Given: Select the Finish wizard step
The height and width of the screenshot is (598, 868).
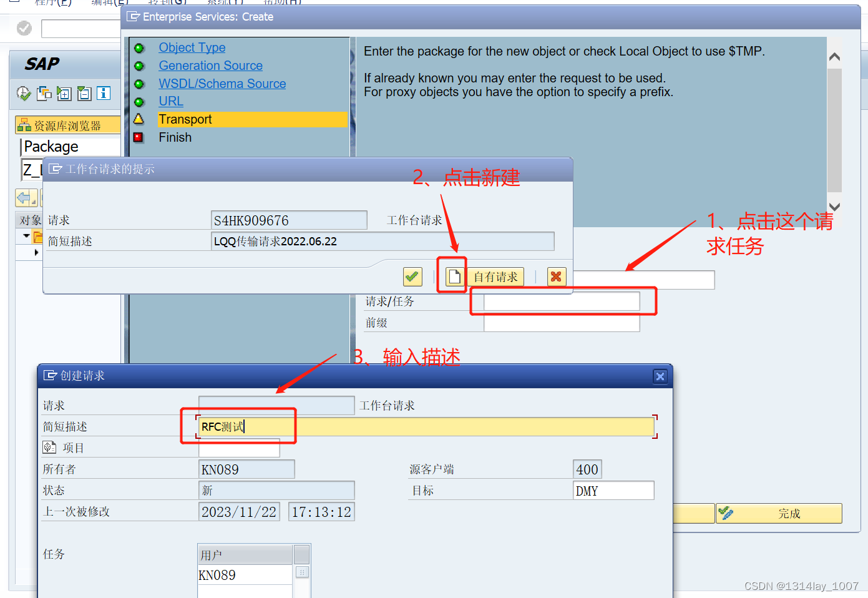Looking at the screenshot, I should (x=175, y=137).
